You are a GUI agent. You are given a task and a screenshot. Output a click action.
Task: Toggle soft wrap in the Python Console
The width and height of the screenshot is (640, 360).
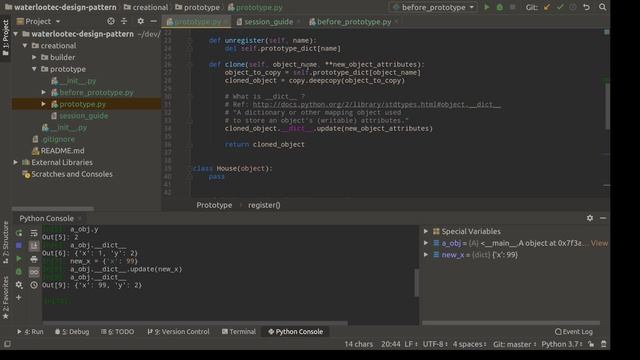(x=34, y=233)
